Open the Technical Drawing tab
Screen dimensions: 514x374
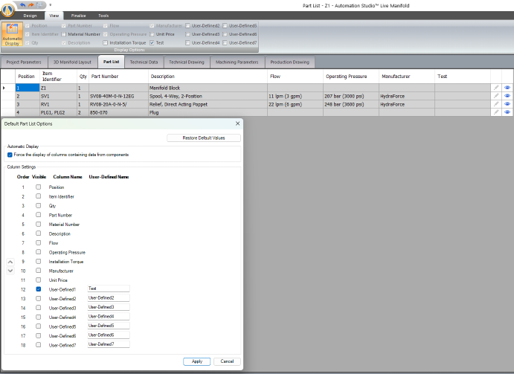click(x=186, y=62)
